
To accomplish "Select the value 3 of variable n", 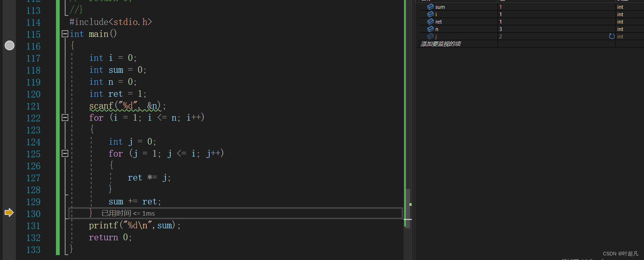I will 501,29.
